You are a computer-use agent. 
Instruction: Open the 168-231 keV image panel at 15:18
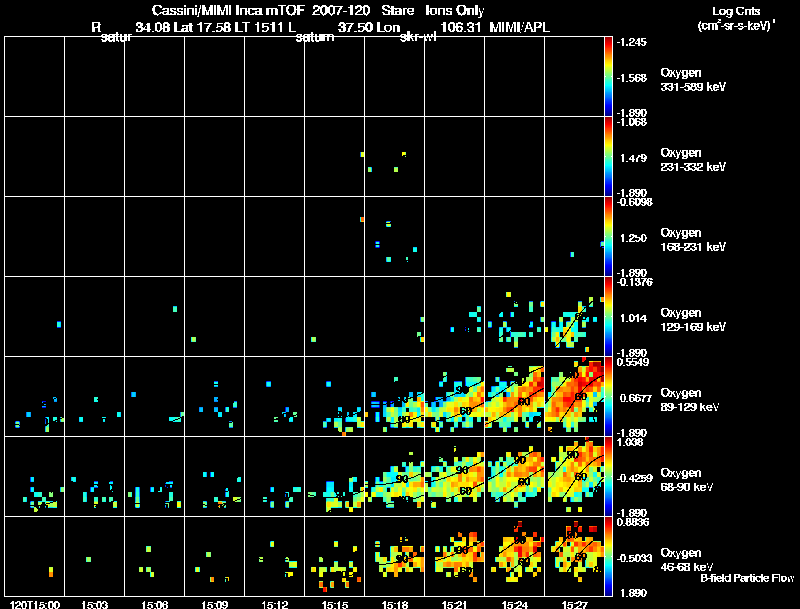(x=394, y=237)
